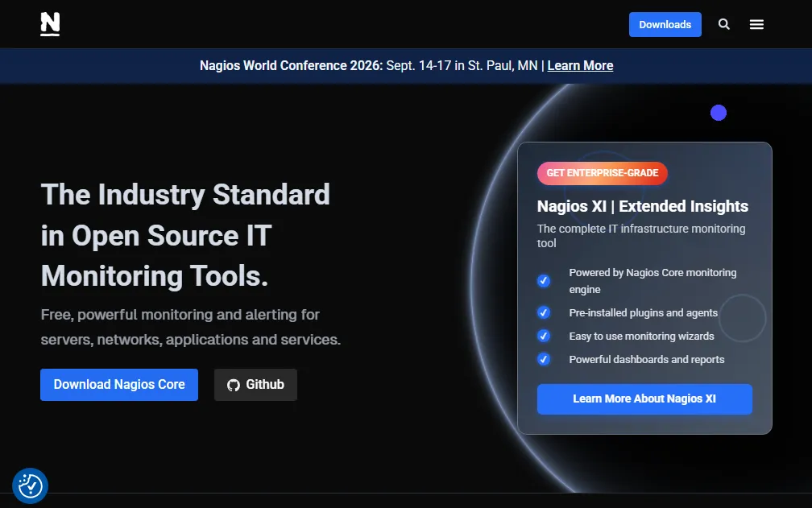Open the hamburger menu icon
The image size is (812, 508).
[x=756, y=24]
